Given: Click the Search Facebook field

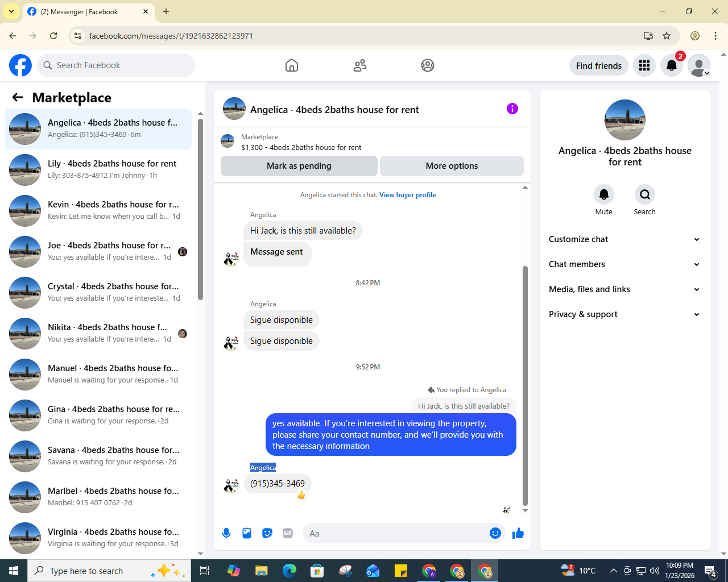Looking at the screenshot, I should [x=116, y=65].
